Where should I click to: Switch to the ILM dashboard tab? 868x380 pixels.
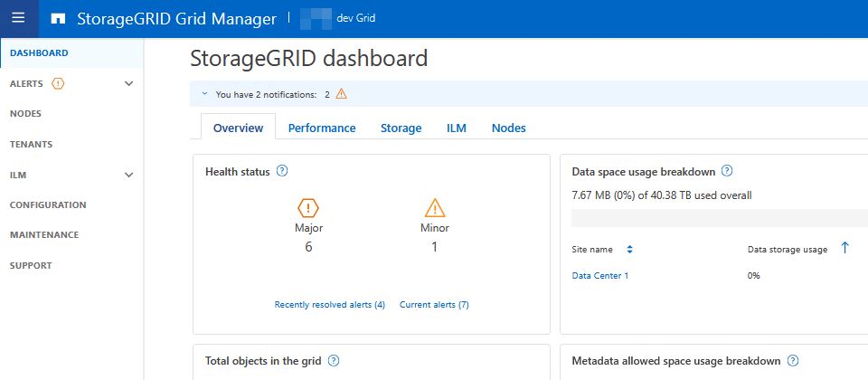[457, 128]
